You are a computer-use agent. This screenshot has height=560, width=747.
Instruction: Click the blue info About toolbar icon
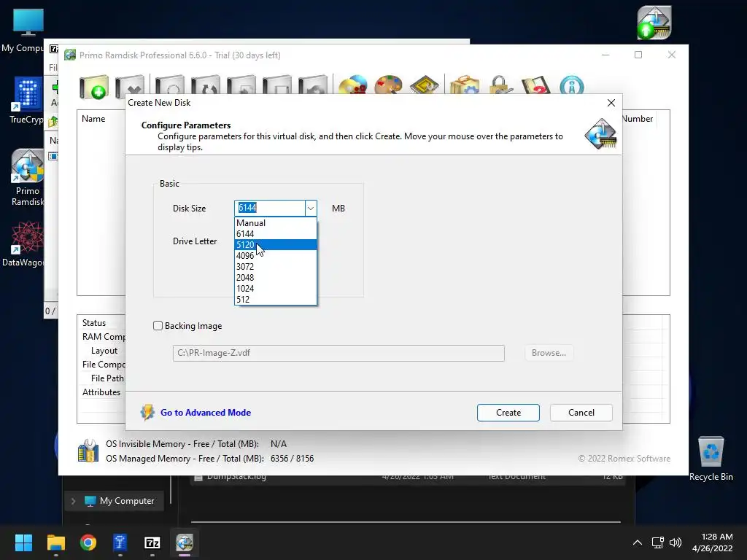(572, 86)
